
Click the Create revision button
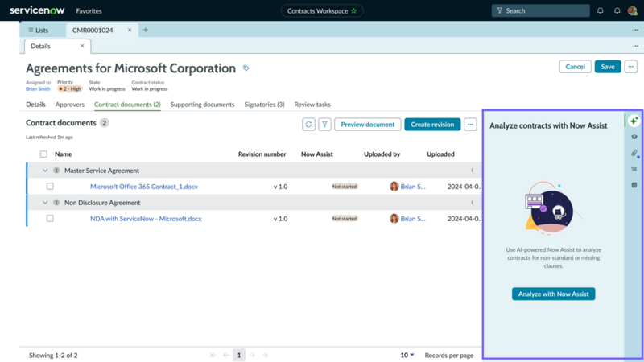point(432,125)
